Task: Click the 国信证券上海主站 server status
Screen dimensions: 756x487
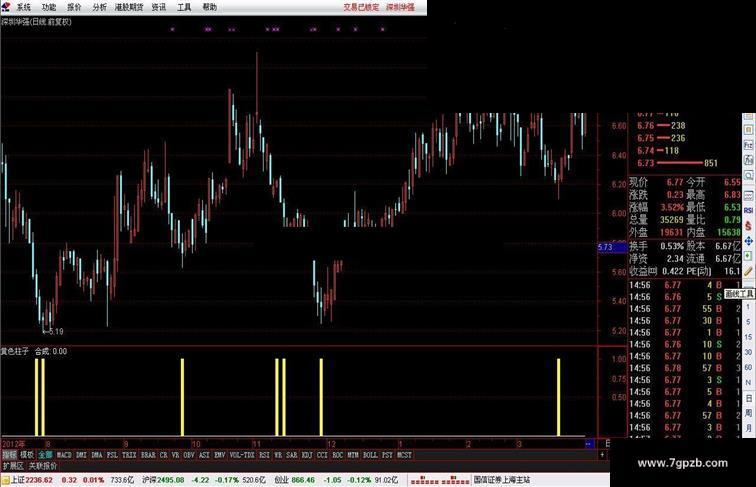Action: pos(501,480)
